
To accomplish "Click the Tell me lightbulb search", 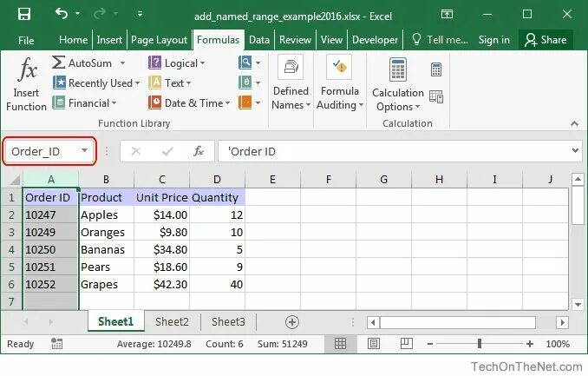I will [440, 40].
